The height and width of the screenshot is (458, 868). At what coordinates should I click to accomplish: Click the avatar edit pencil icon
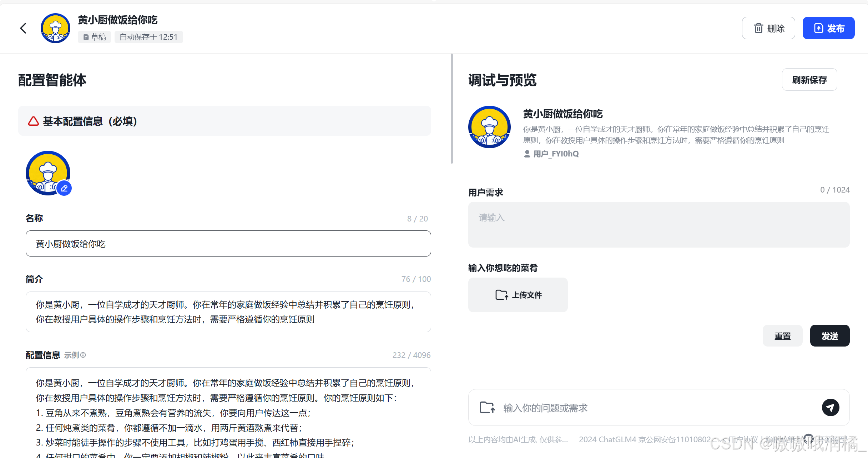64,188
